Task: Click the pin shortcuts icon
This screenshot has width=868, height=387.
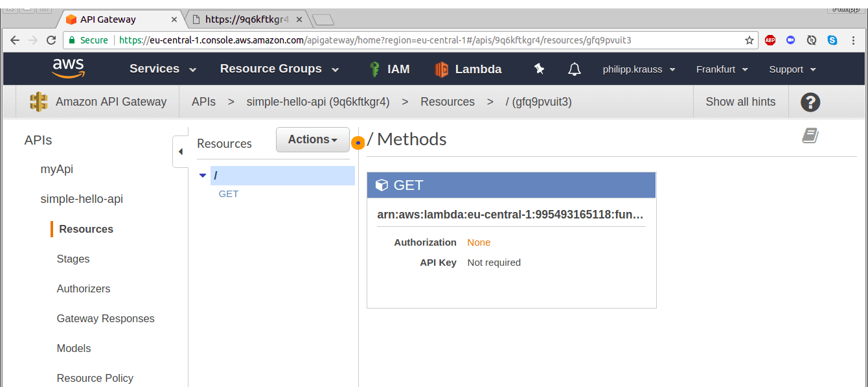Action: click(539, 69)
